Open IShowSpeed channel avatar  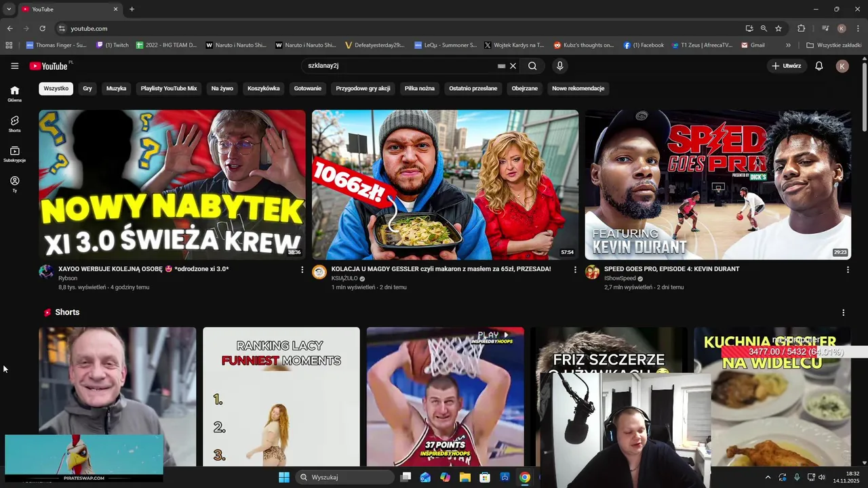point(592,272)
